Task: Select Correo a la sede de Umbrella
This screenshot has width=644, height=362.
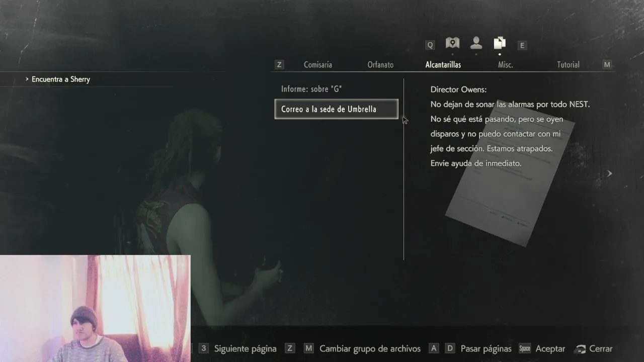Action: coord(336,109)
